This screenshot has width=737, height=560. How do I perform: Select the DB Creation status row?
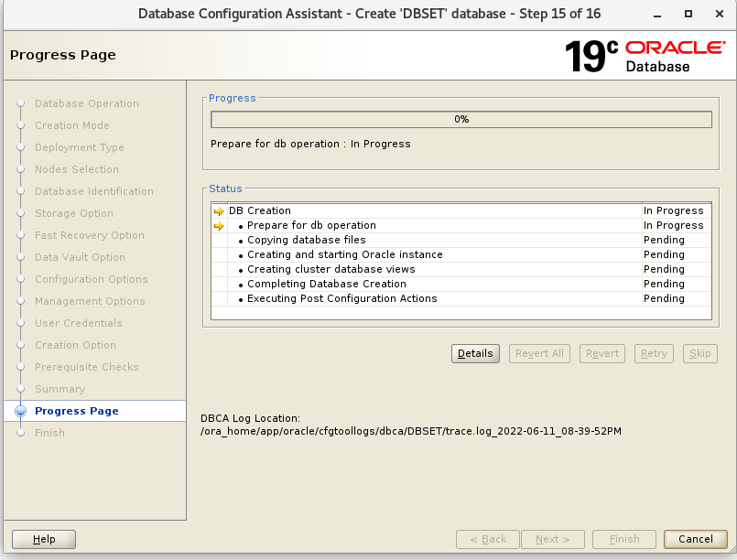pyautogui.click(x=461, y=211)
